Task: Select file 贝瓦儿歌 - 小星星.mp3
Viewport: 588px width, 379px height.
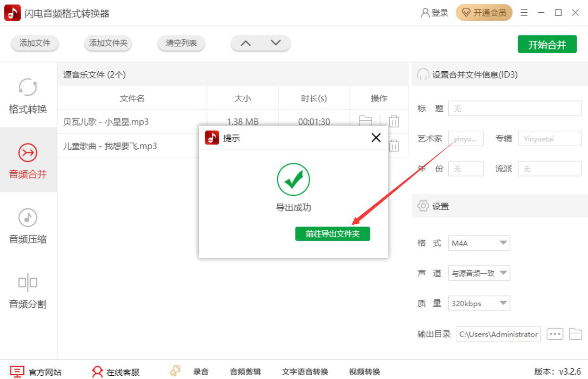Action: 106,122
